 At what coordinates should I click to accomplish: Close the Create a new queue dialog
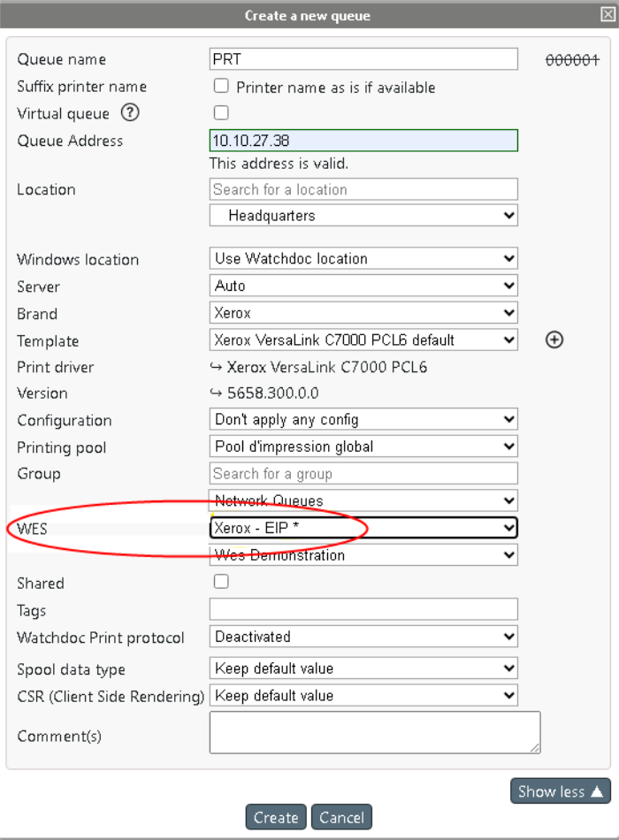coord(608,13)
